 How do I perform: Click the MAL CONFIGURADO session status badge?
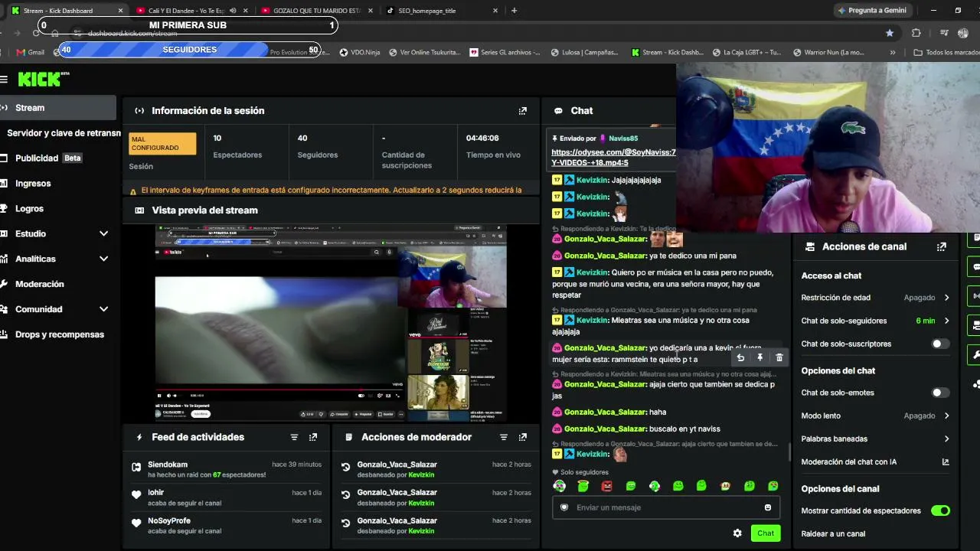pos(162,144)
